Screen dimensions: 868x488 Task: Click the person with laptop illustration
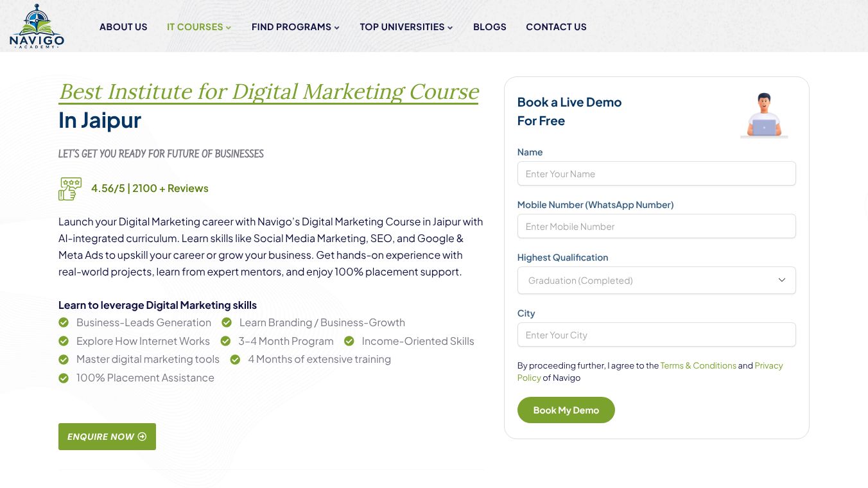(764, 115)
